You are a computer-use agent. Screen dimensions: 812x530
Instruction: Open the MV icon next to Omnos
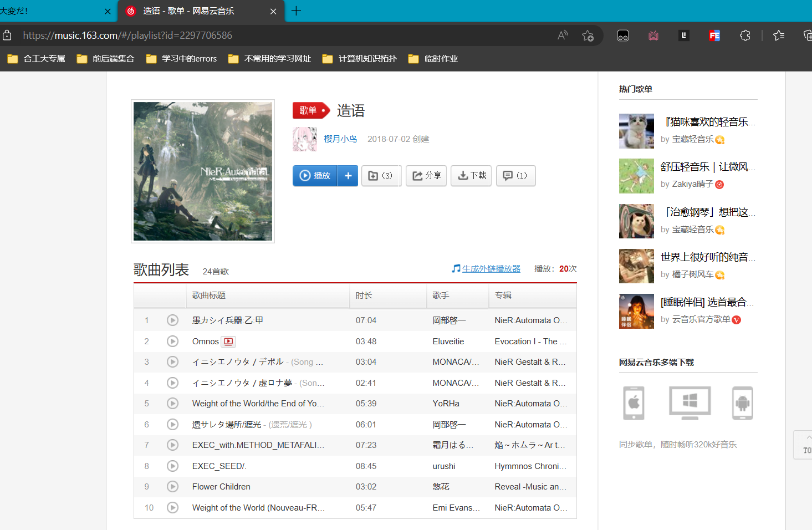(228, 342)
